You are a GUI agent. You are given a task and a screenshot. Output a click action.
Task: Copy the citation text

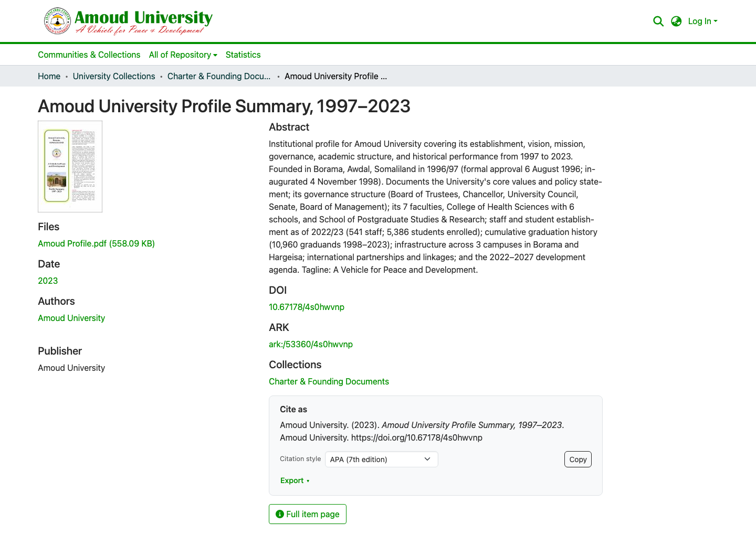[x=578, y=459]
